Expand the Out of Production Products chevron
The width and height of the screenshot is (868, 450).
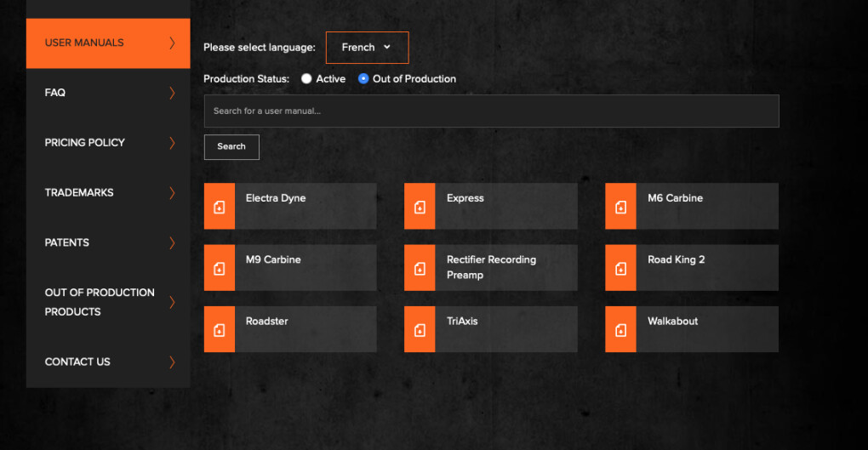click(172, 302)
